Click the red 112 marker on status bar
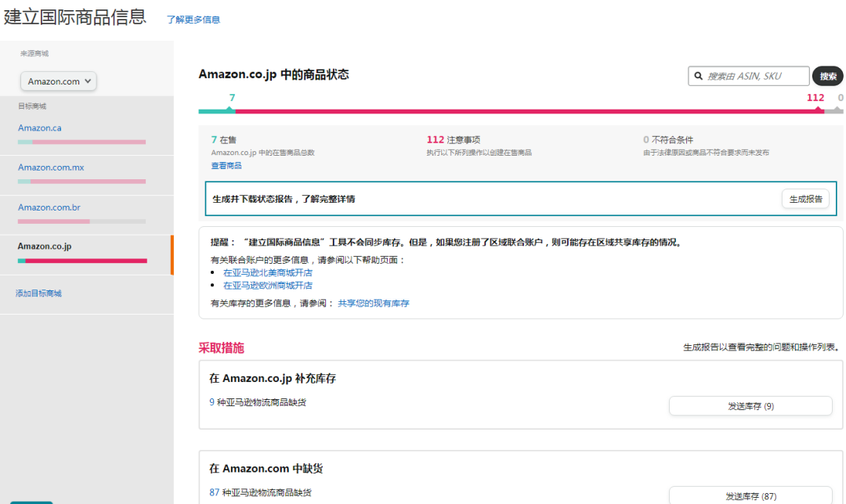The height and width of the screenshot is (504, 846). click(815, 98)
